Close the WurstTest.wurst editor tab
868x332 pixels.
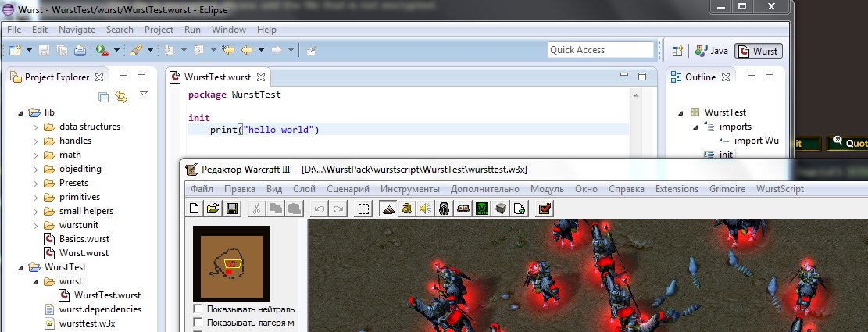click(x=261, y=77)
